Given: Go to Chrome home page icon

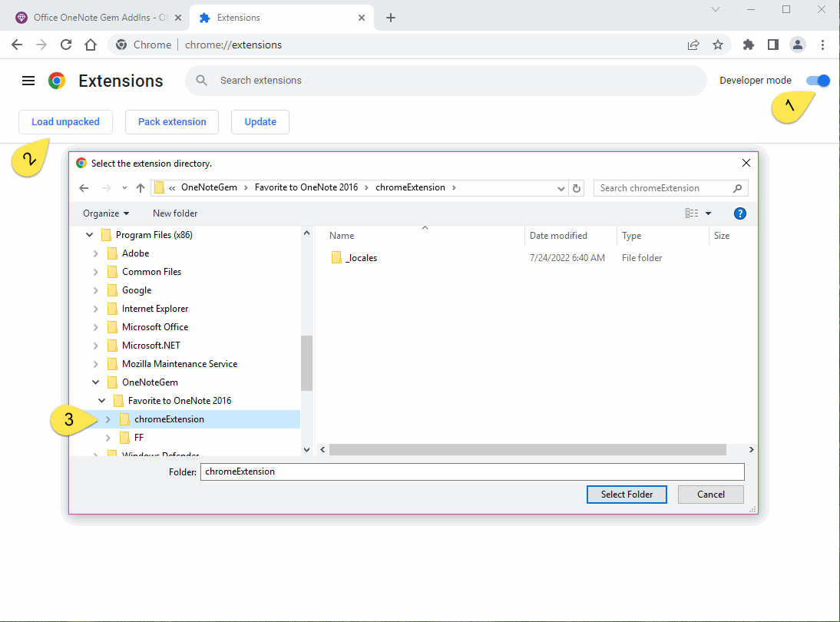Looking at the screenshot, I should pyautogui.click(x=91, y=45).
